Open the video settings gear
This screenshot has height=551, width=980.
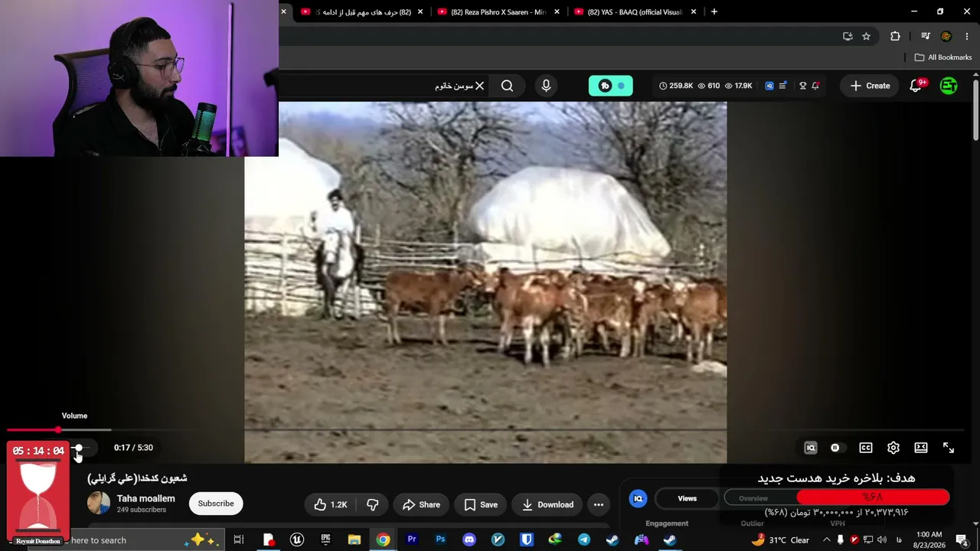[893, 448]
